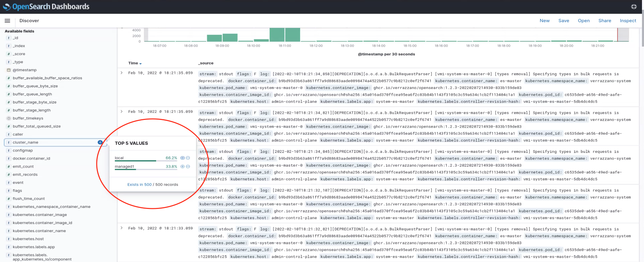Click Share in top menu

605,21
